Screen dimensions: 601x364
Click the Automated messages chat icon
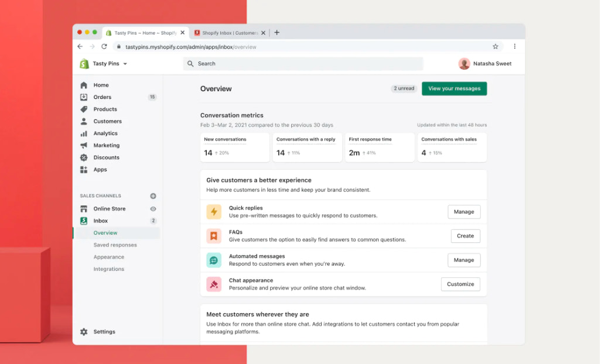coord(214,259)
